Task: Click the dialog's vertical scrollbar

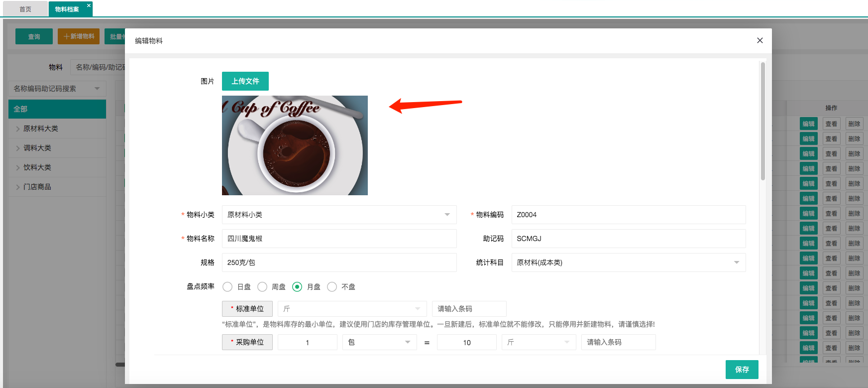Action: [762, 121]
